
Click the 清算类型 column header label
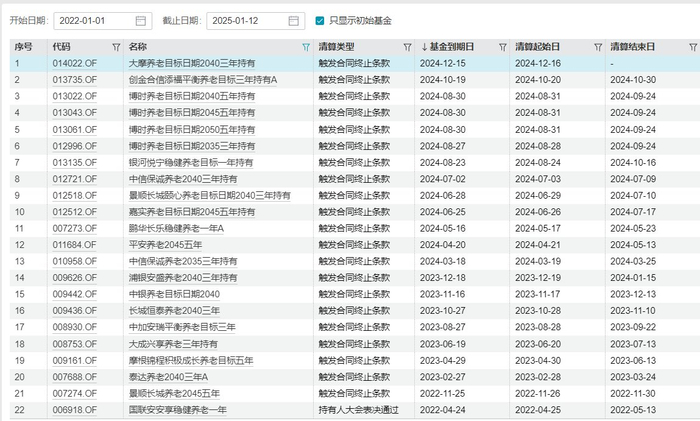336,47
